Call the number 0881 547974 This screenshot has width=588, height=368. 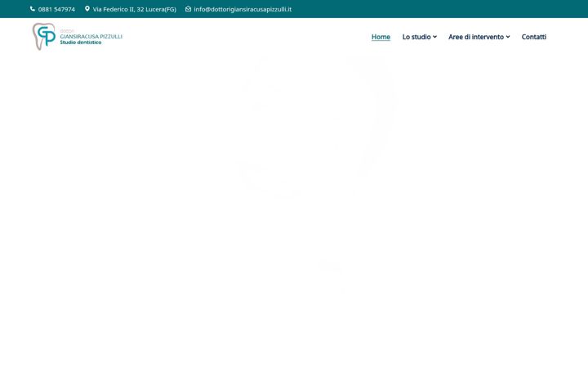(x=56, y=9)
